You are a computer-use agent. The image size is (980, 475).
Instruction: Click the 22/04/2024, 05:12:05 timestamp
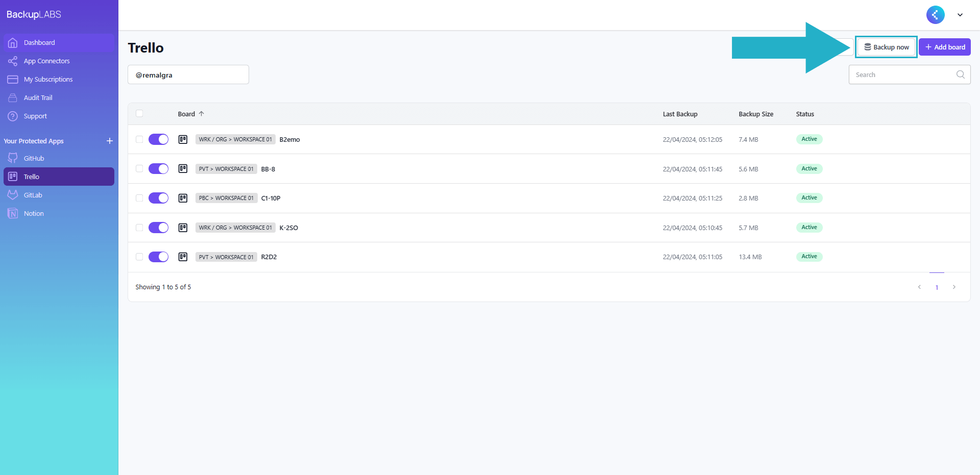coord(693,140)
